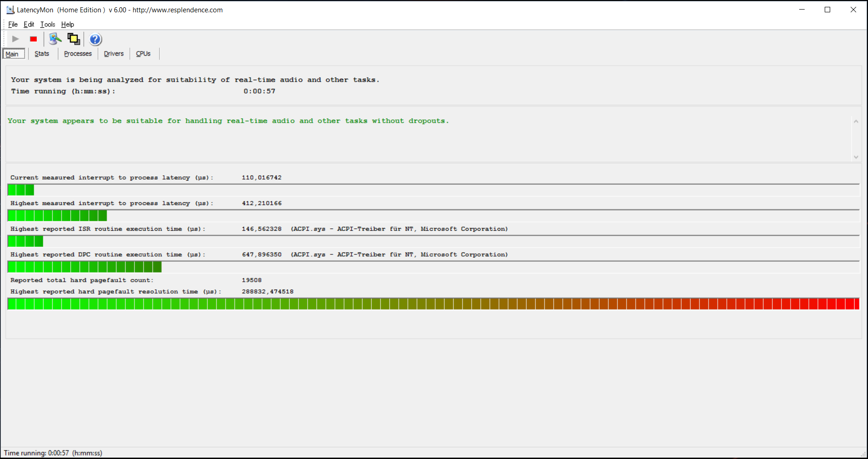Screen dimensions: 868x459
Task: Click DPC value 647,896350
Action: coord(262,254)
